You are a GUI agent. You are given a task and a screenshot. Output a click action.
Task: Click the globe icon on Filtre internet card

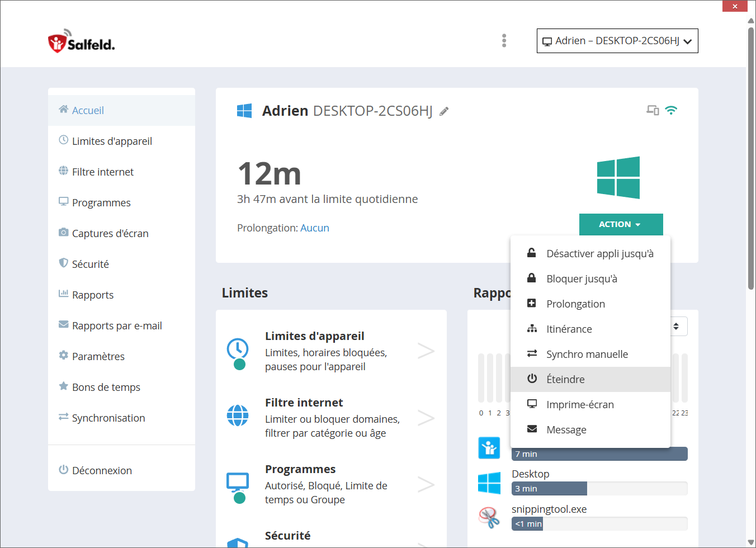tap(238, 415)
